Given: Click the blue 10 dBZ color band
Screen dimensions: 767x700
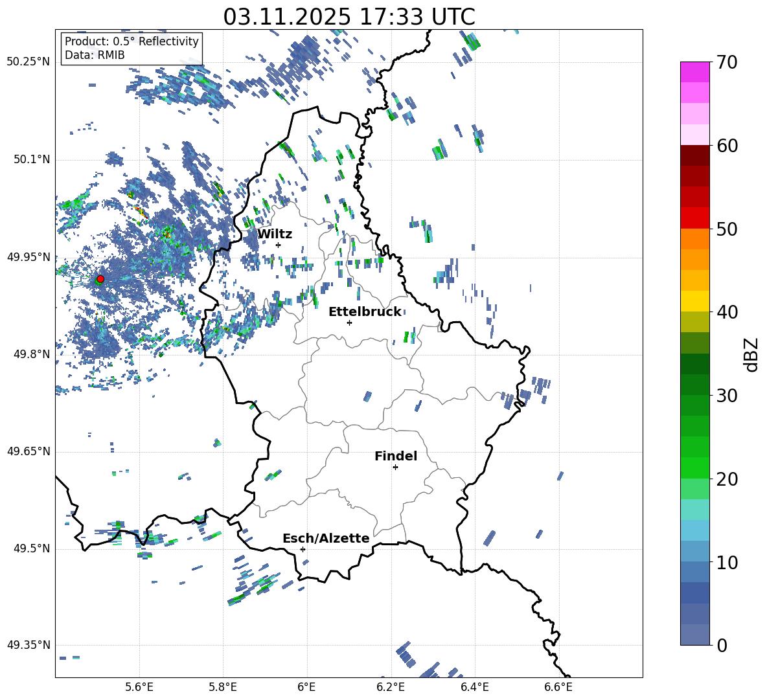Looking at the screenshot, I should (694, 552).
